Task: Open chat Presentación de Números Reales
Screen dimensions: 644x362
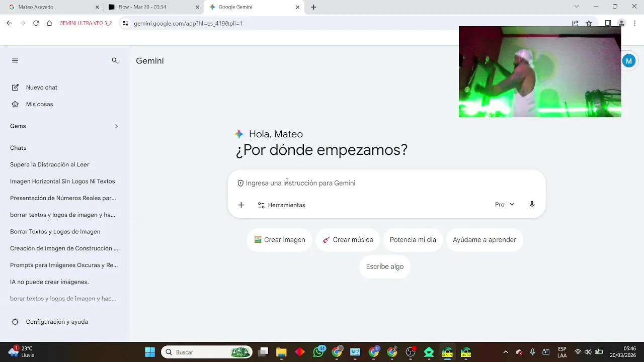Action: [63, 198]
